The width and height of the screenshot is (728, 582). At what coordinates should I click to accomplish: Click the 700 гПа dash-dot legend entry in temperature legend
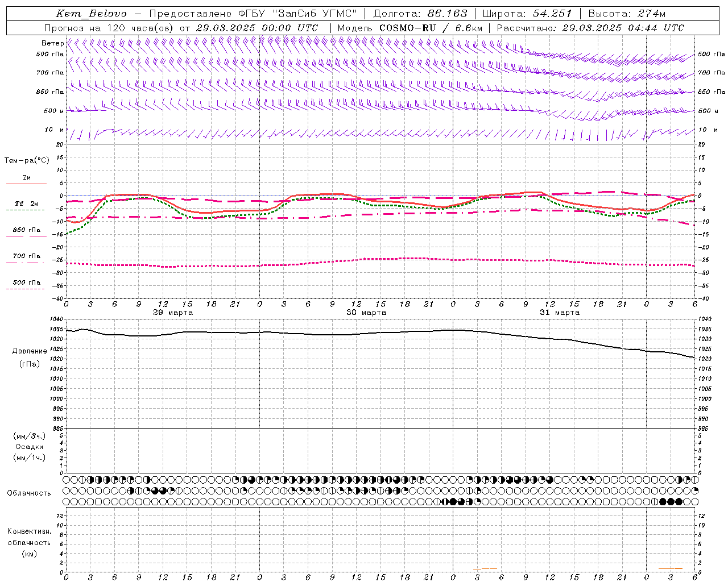pyautogui.click(x=26, y=256)
